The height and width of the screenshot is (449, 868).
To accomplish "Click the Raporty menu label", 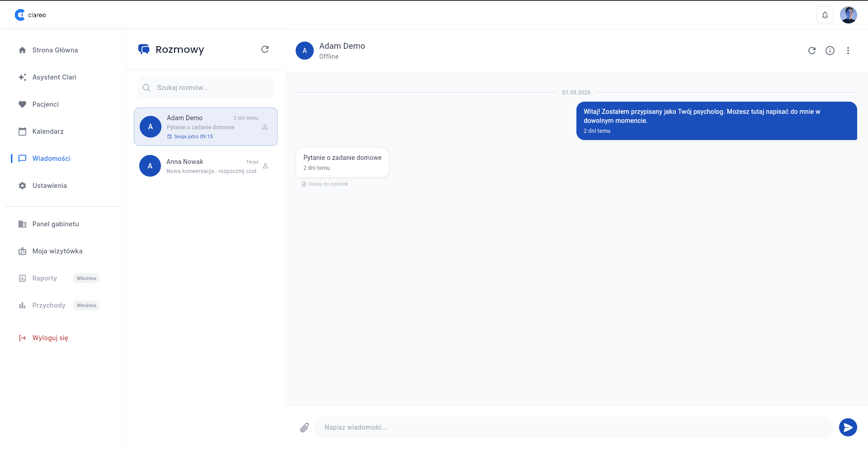I will click(x=45, y=278).
